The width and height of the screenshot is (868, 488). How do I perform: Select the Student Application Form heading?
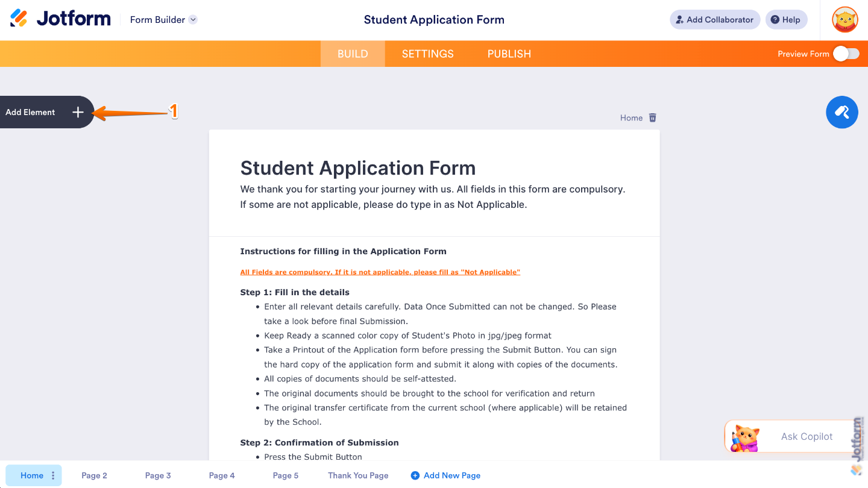(x=358, y=167)
